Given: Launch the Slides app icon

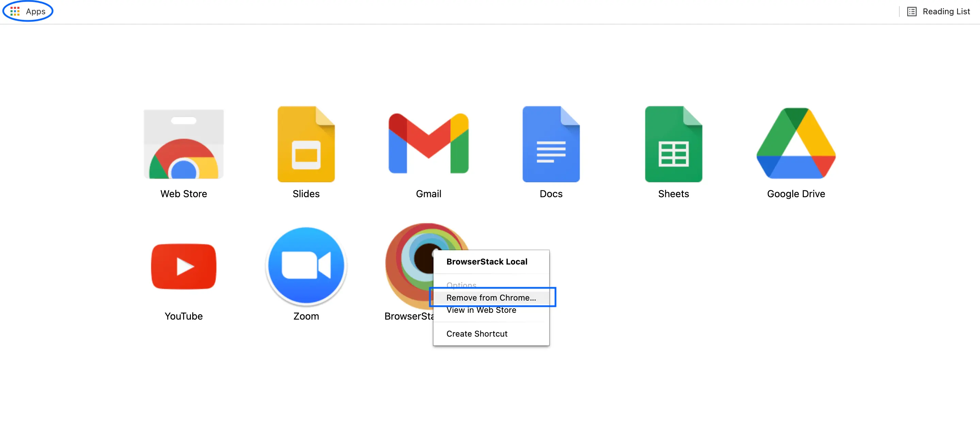Looking at the screenshot, I should (306, 144).
